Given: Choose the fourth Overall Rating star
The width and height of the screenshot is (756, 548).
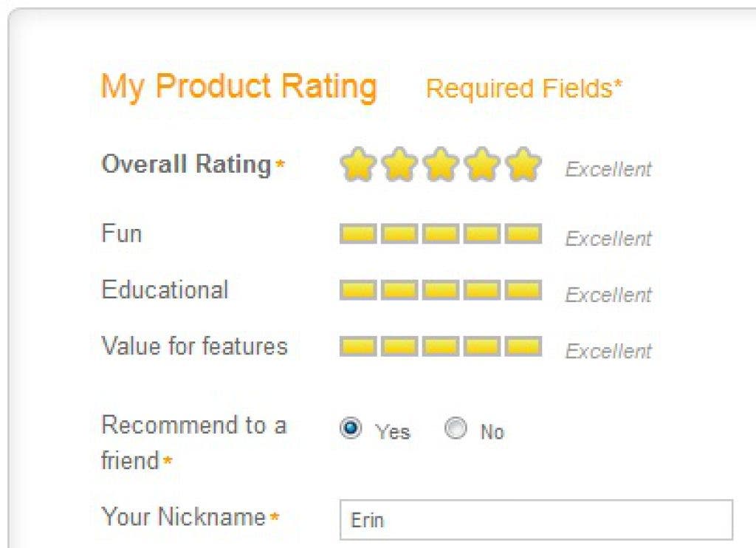Looking at the screenshot, I should tap(481, 165).
